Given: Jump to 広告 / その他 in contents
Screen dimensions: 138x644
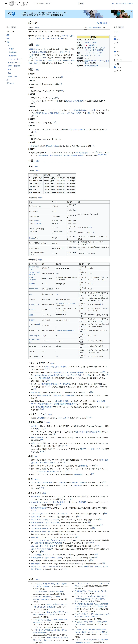Looking at the screenshot, I should click(x=12, y=76).
